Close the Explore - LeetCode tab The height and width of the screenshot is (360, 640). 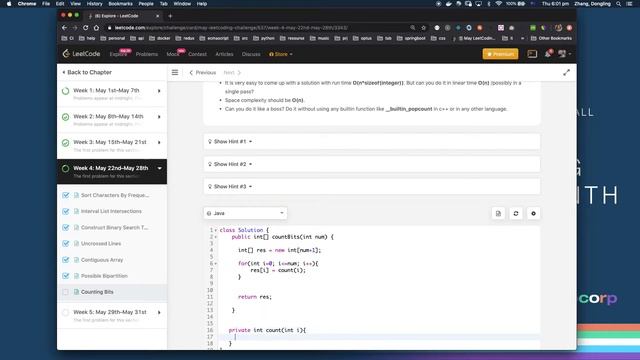pyautogui.click(x=158, y=16)
